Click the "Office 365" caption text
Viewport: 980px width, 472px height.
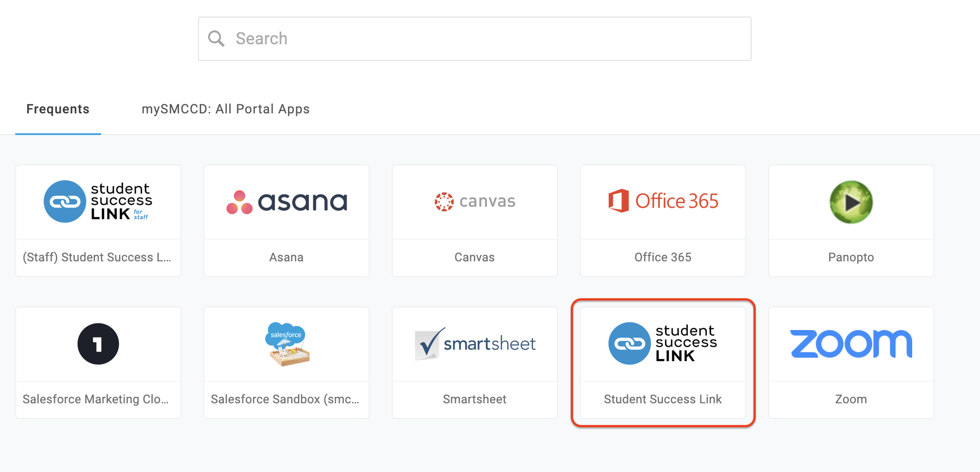(663, 257)
